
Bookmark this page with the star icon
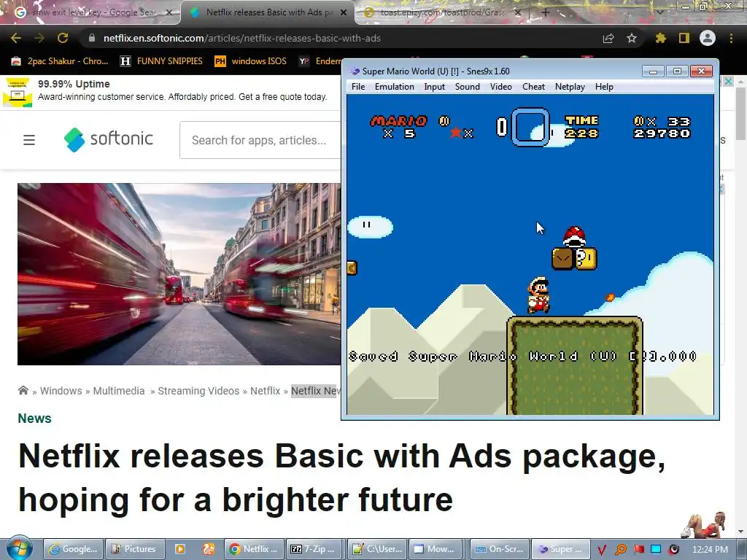pos(632,38)
